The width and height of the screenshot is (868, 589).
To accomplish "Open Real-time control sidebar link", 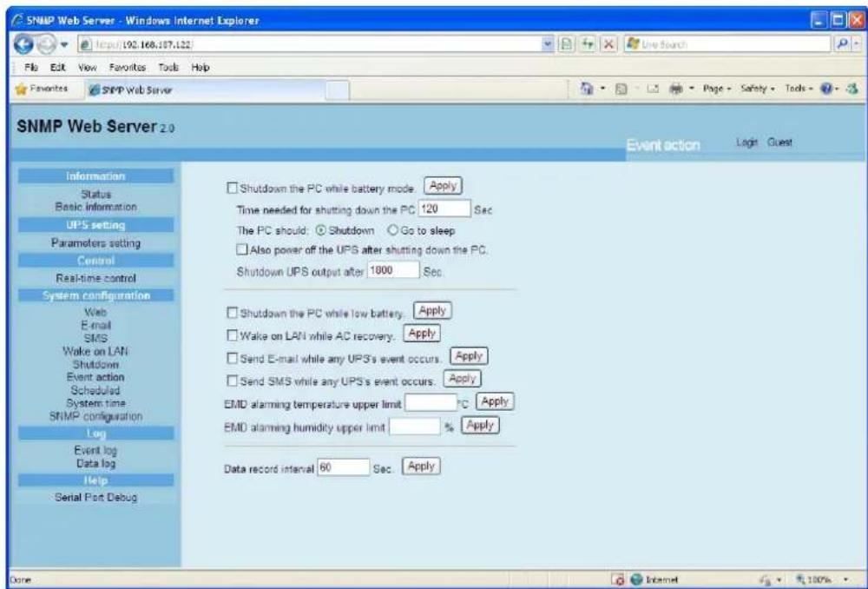I will tap(95, 278).
